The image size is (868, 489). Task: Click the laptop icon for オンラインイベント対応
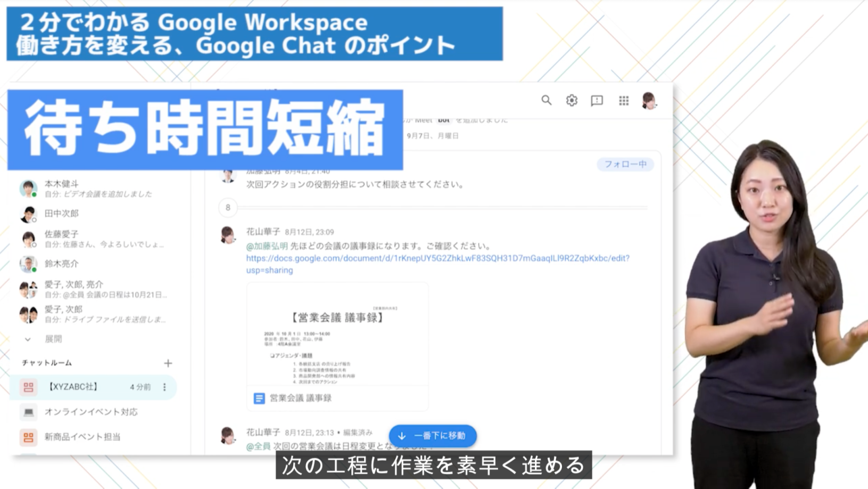(x=29, y=412)
